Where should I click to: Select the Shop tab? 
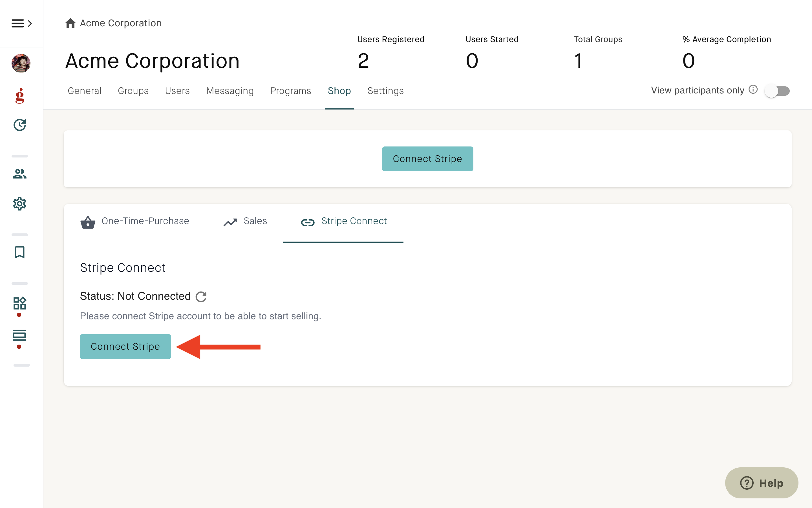click(x=339, y=91)
